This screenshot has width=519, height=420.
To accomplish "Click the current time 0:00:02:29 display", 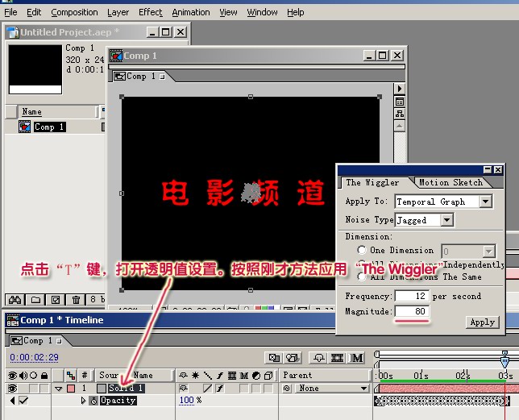I will [x=34, y=357].
